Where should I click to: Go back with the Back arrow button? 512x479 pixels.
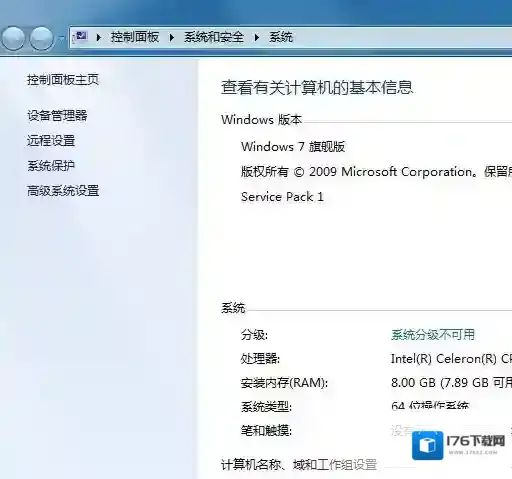(13, 38)
